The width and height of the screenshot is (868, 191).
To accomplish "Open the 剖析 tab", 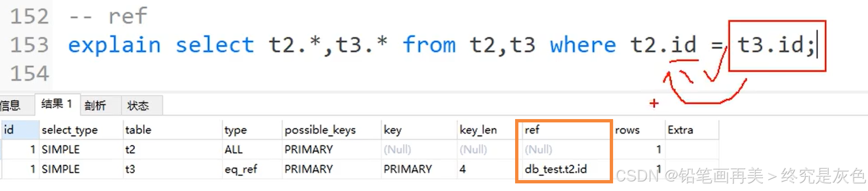I will tap(95, 106).
